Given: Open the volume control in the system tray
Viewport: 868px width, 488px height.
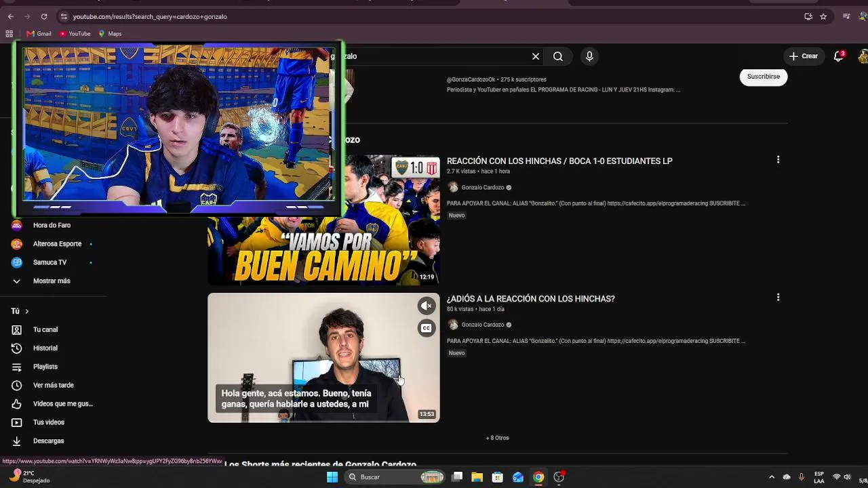Looking at the screenshot, I should point(847,477).
